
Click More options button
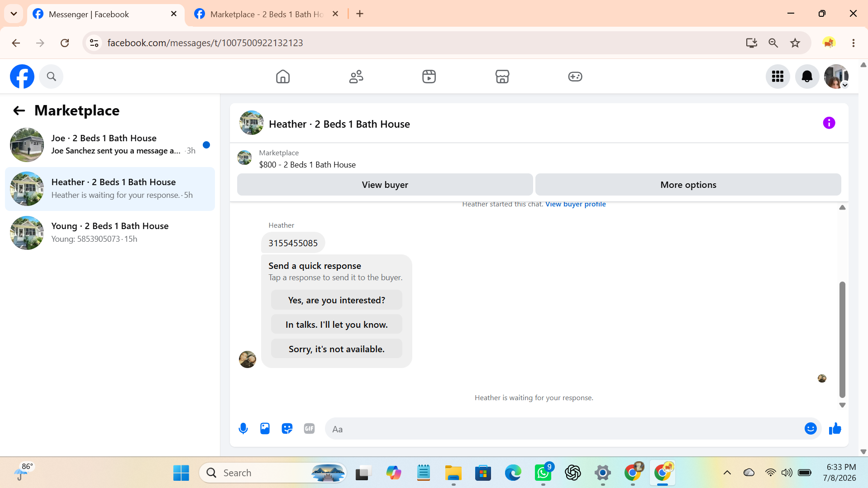pyautogui.click(x=688, y=185)
